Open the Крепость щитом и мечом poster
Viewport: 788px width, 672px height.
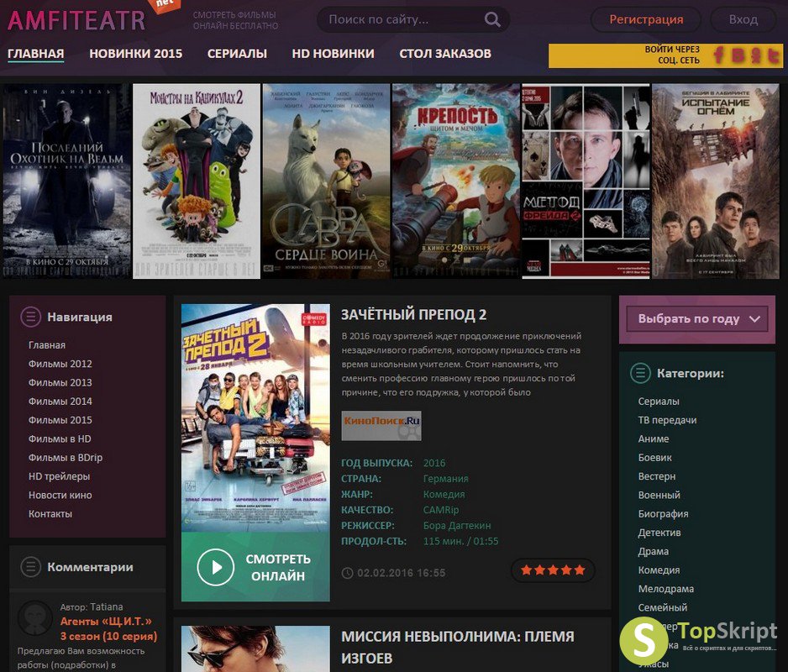click(456, 181)
